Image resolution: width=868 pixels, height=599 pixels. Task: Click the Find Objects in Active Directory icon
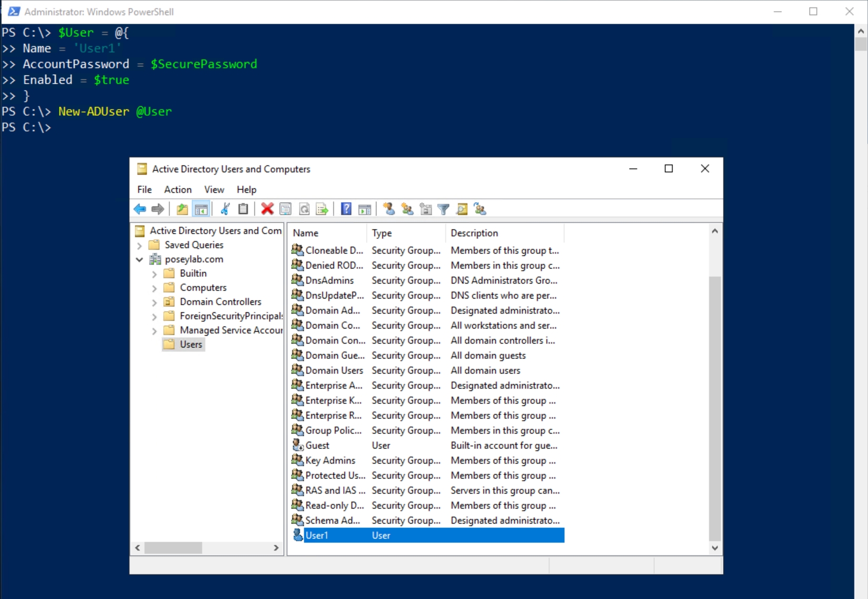[462, 209]
